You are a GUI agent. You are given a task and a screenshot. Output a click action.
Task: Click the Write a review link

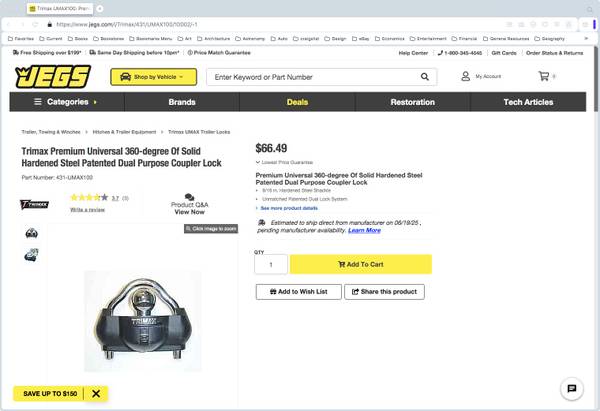coord(88,209)
